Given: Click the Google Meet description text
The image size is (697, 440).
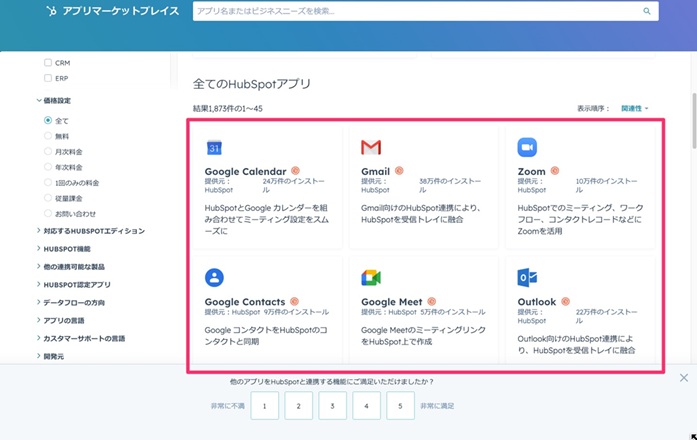Looking at the screenshot, I should pos(423,336).
